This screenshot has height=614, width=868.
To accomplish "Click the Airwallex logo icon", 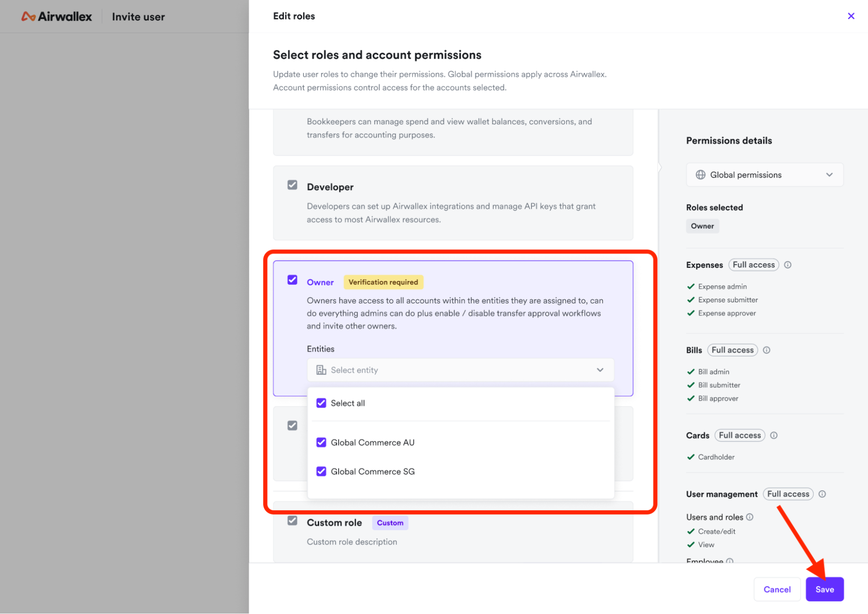I will pos(29,17).
